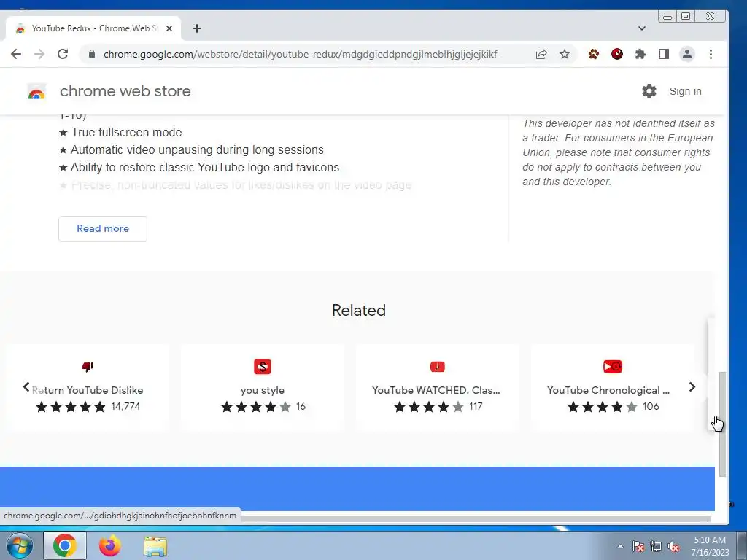Viewport: 747px width, 560px height.
Task: Open the Web Store settings gear
Action: pyautogui.click(x=649, y=91)
